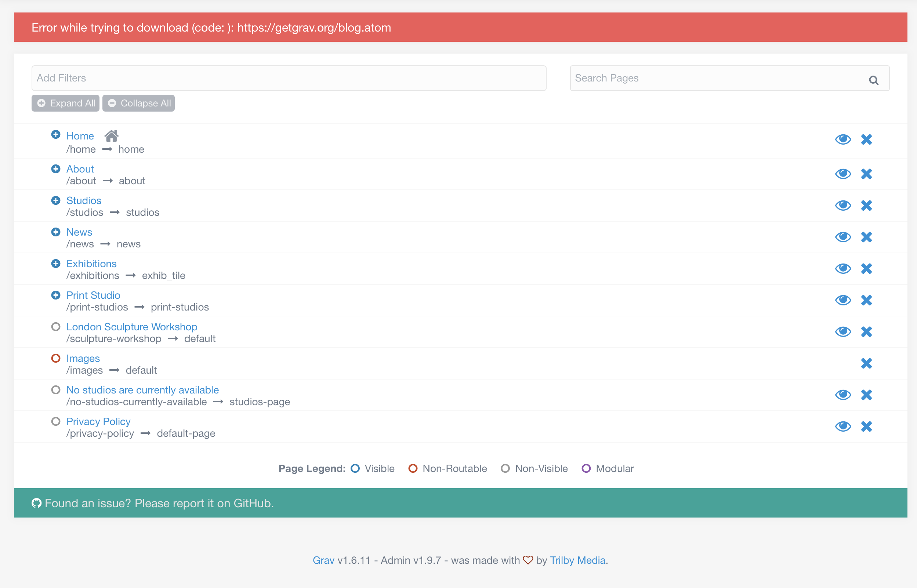Expand the Studios page children
Image resolution: width=917 pixels, height=588 pixels.
pyautogui.click(x=56, y=200)
